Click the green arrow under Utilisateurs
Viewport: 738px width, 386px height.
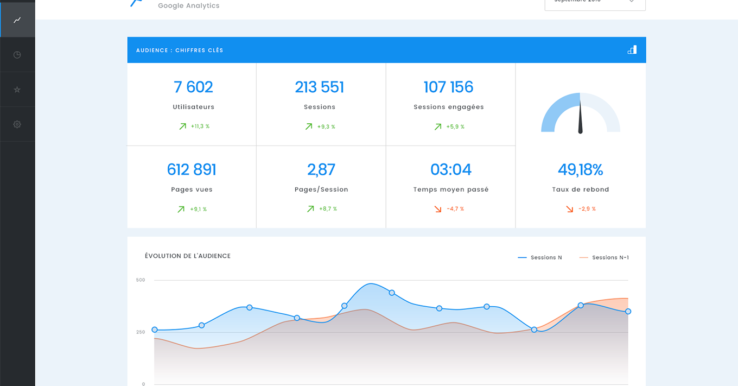click(x=183, y=126)
